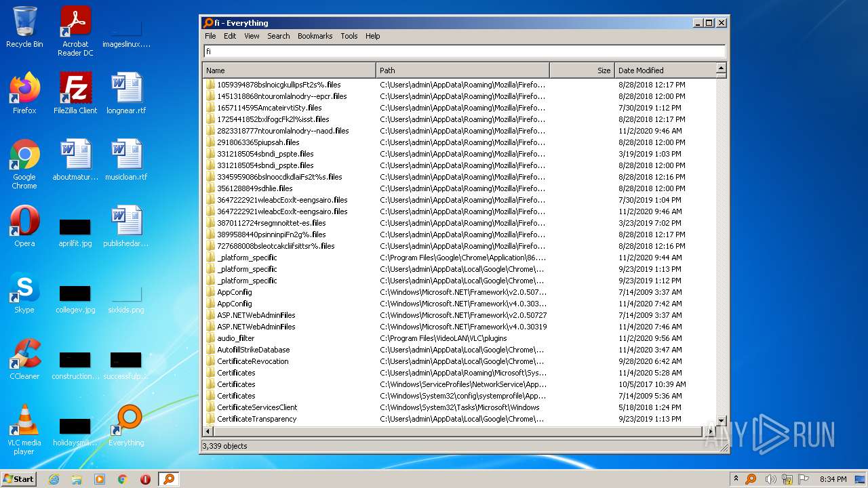Open the Skype desktop shortcut
Image resolution: width=868 pixels, height=488 pixels.
click(24, 293)
